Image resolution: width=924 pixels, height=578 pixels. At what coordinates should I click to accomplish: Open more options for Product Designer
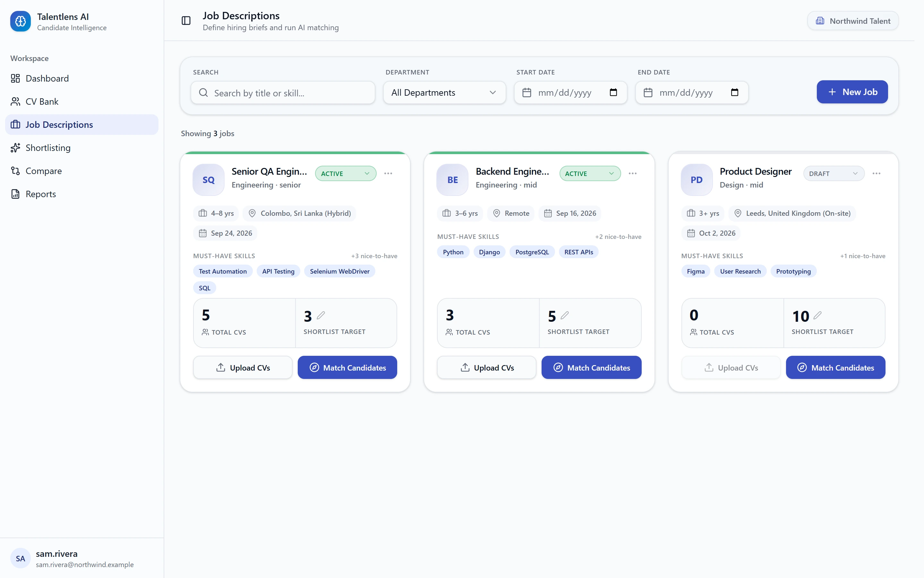pyautogui.click(x=876, y=173)
